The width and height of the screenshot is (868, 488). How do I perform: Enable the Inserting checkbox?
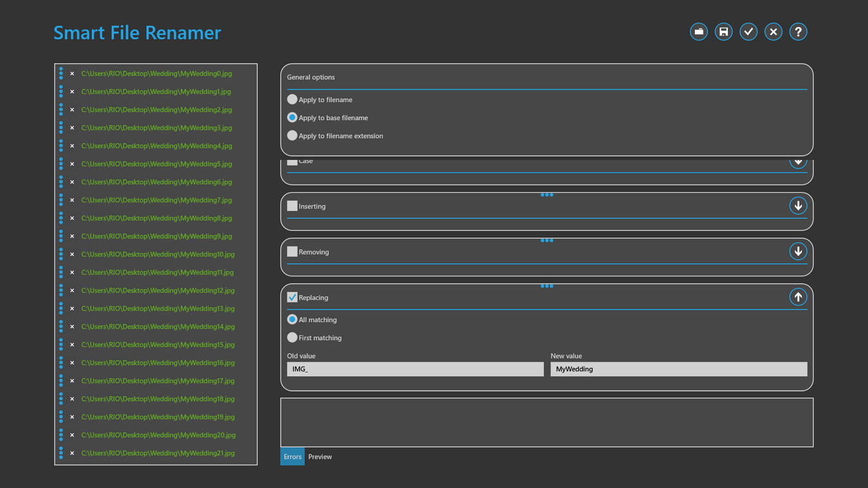[x=292, y=206]
